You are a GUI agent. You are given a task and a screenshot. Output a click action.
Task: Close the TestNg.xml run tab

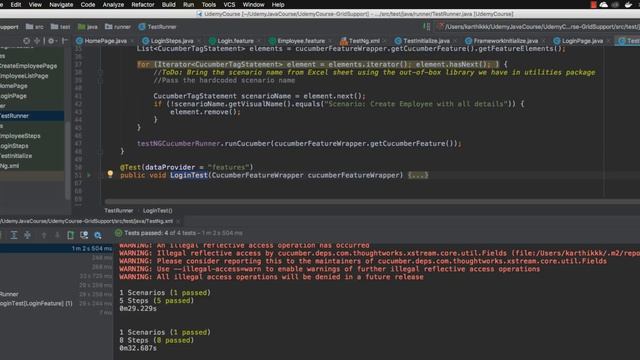178,221
